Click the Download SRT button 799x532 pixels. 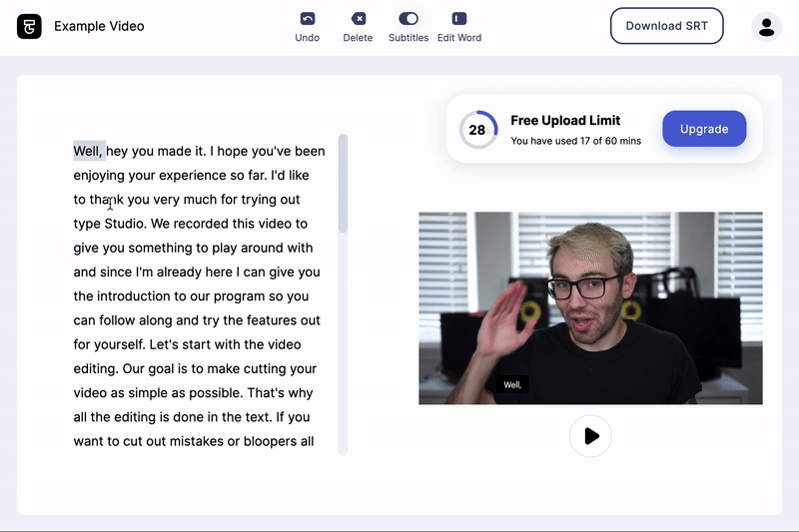[x=666, y=26]
